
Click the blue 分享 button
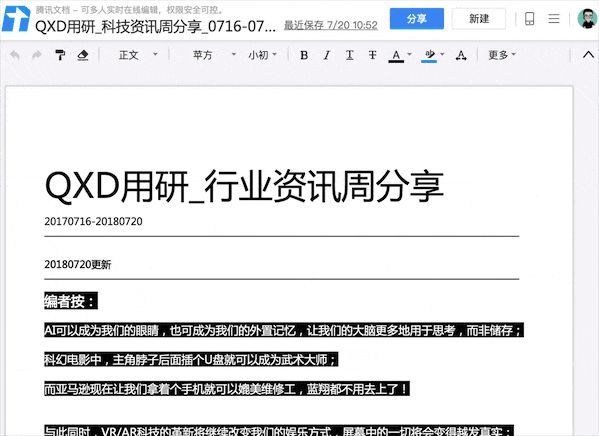417,19
